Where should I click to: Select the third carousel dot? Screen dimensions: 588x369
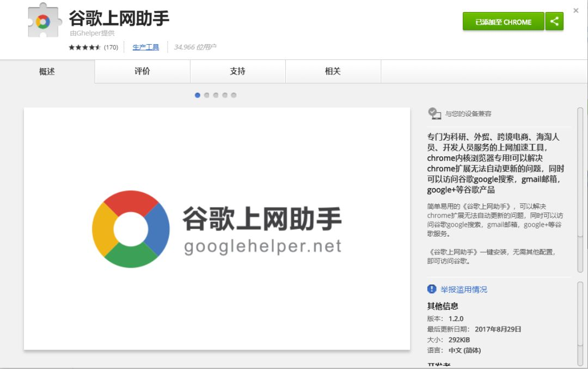(x=216, y=95)
